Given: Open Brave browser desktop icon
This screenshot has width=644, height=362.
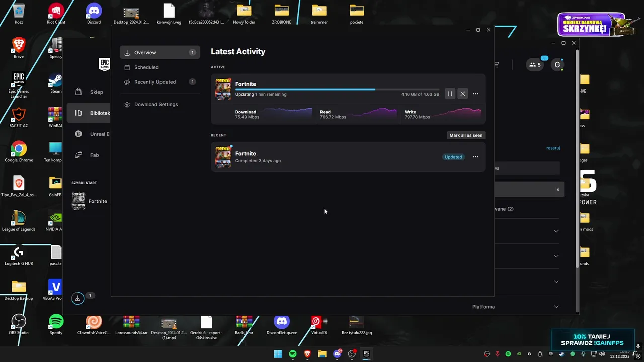Looking at the screenshot, I should point(19,48).
